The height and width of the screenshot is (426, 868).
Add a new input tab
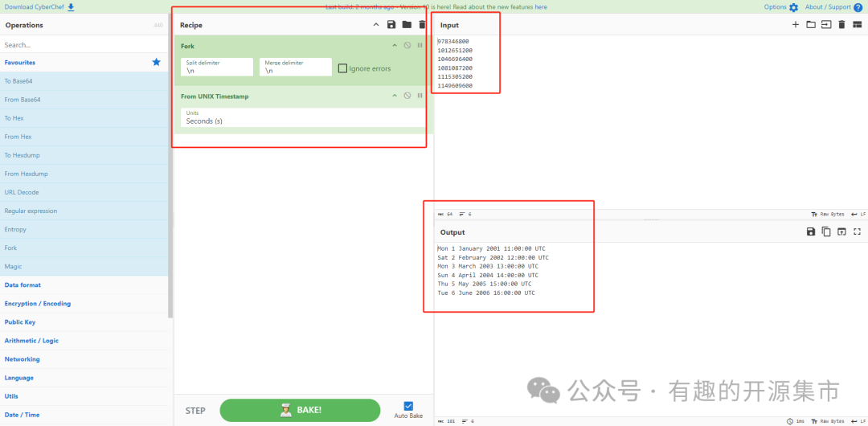[x=796, y=25]
